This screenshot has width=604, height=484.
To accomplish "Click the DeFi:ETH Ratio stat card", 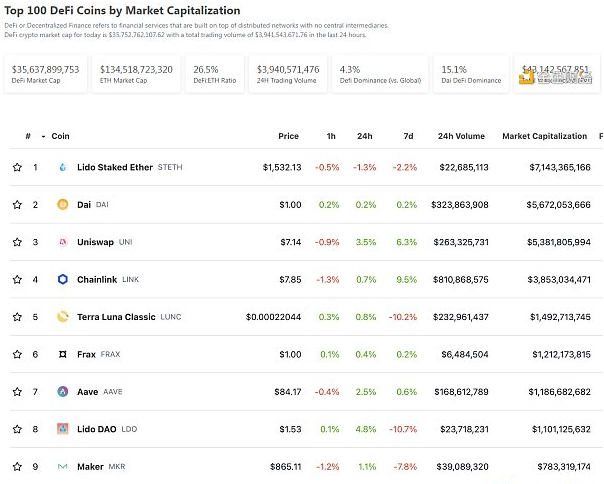I will tap(215, 74).
